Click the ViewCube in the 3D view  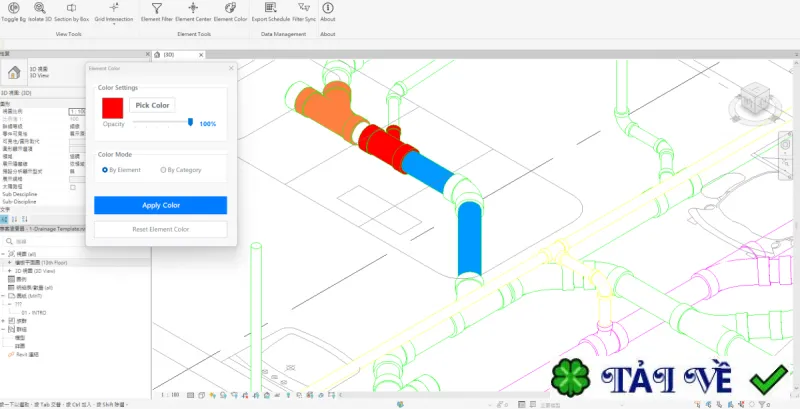[755, 101]
